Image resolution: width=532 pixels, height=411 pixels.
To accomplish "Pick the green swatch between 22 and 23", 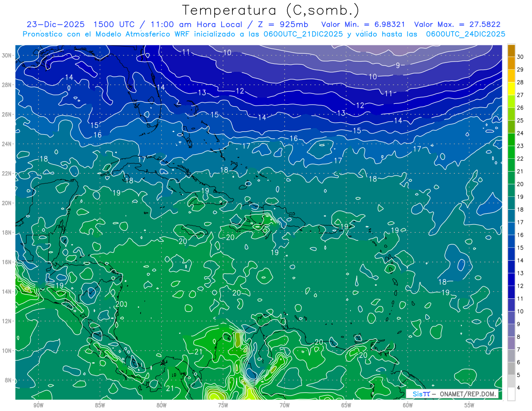I will [512, 153].
